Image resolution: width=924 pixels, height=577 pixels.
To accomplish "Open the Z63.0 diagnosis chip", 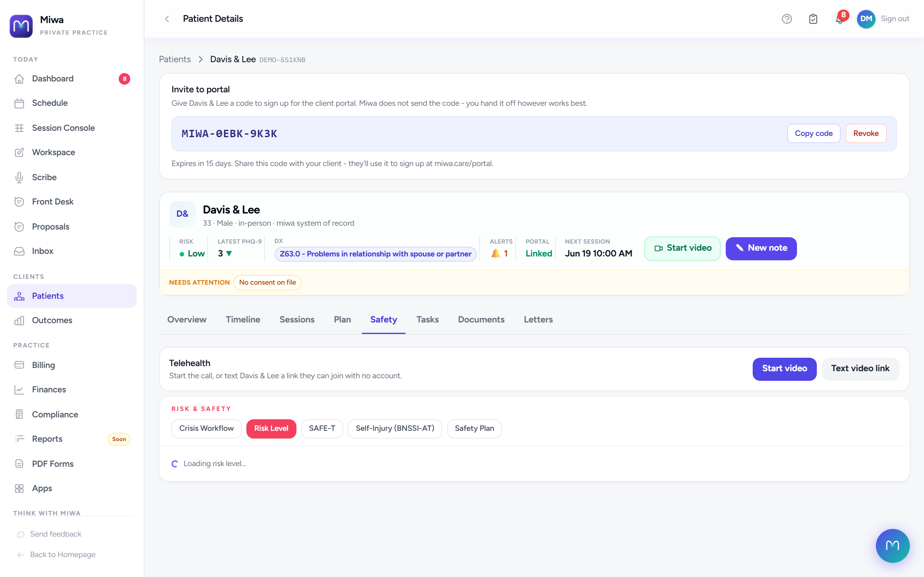I will (x=375, y=254).
